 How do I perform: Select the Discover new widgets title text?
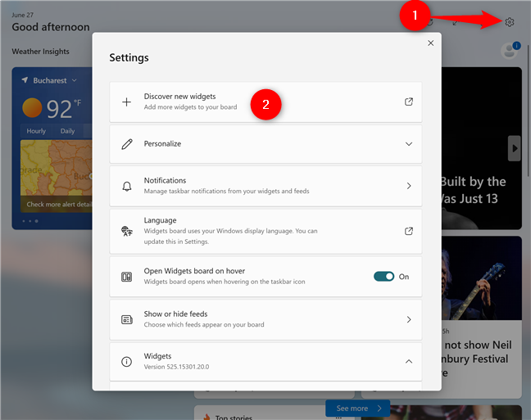point(179,97)
